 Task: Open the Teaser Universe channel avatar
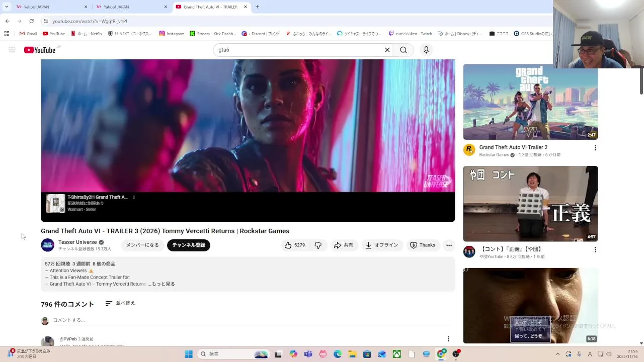tap(48, 245)
